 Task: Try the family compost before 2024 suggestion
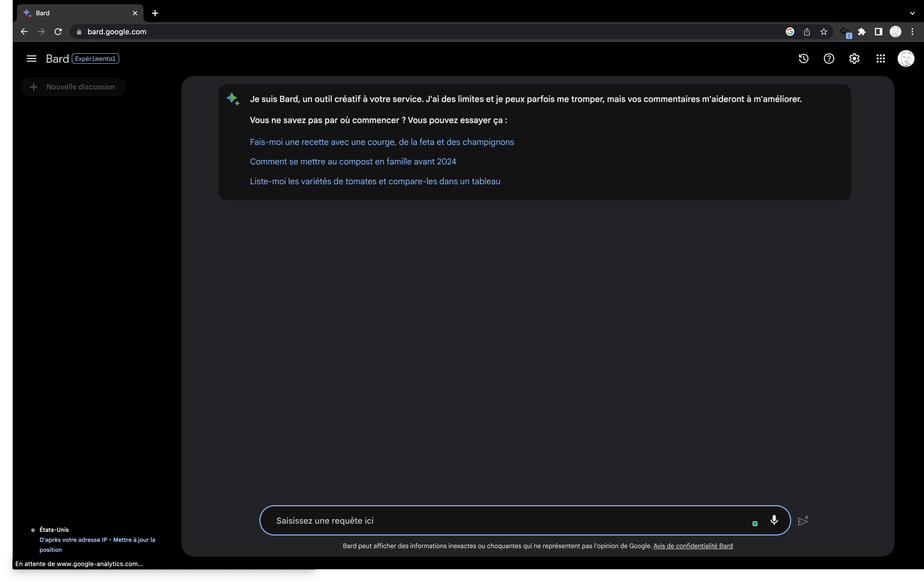[x=353, y=162]
